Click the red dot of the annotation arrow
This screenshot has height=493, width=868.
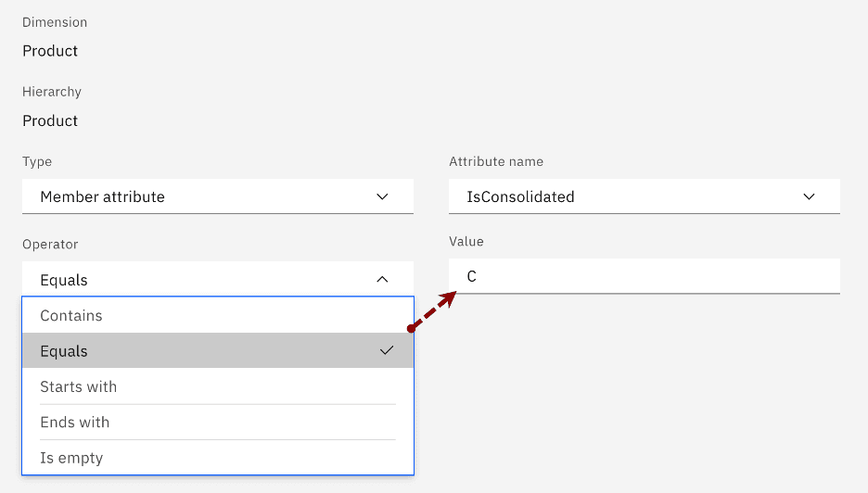[x=410, y=328]
